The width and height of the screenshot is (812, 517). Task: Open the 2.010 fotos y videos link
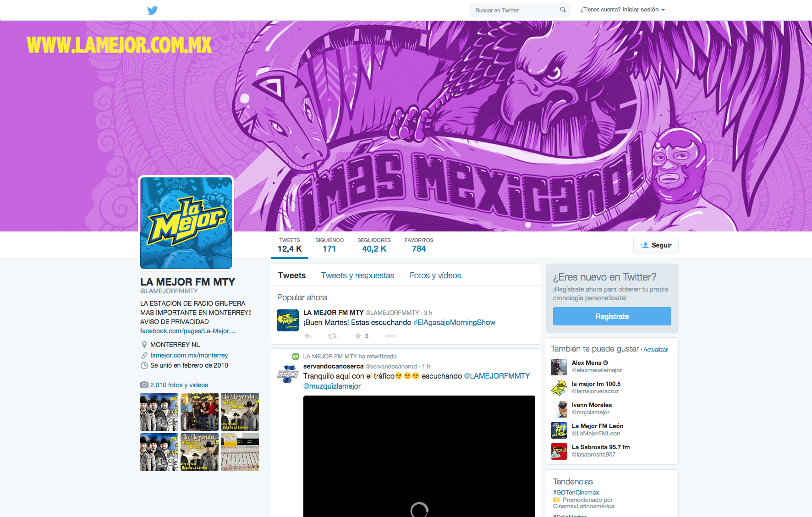click(x=179, y=385)
